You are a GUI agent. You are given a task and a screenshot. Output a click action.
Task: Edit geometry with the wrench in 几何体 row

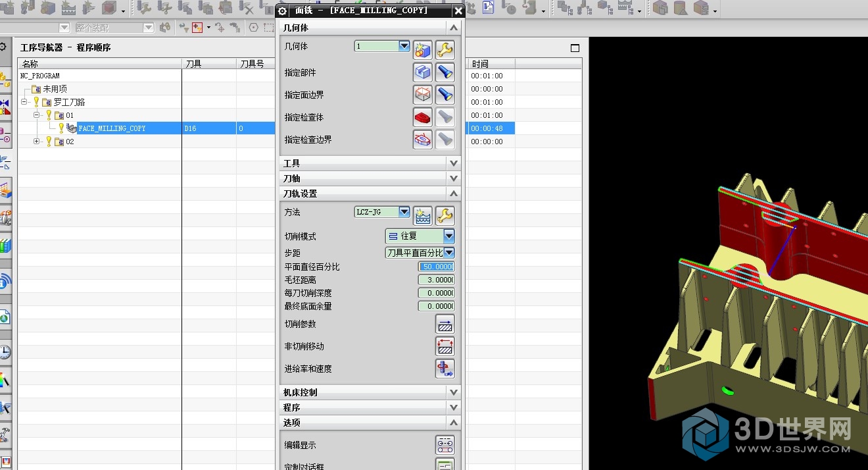point(445,49)
